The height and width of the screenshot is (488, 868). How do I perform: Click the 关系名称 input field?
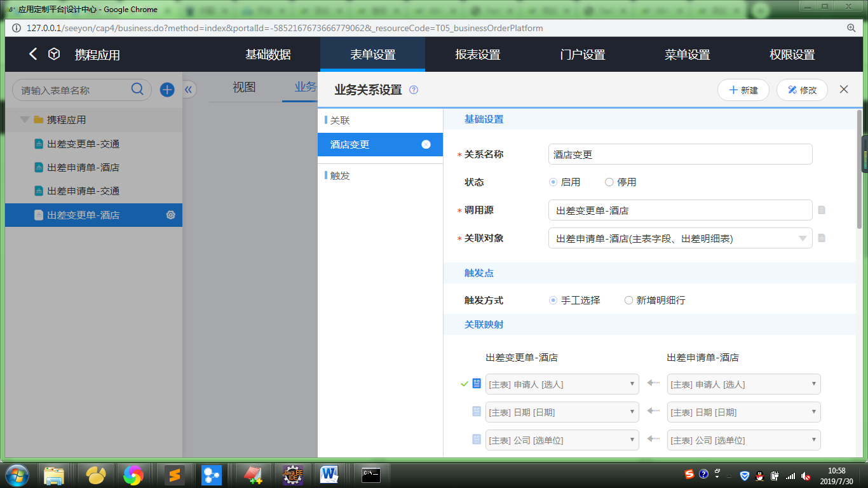point(680,154)
